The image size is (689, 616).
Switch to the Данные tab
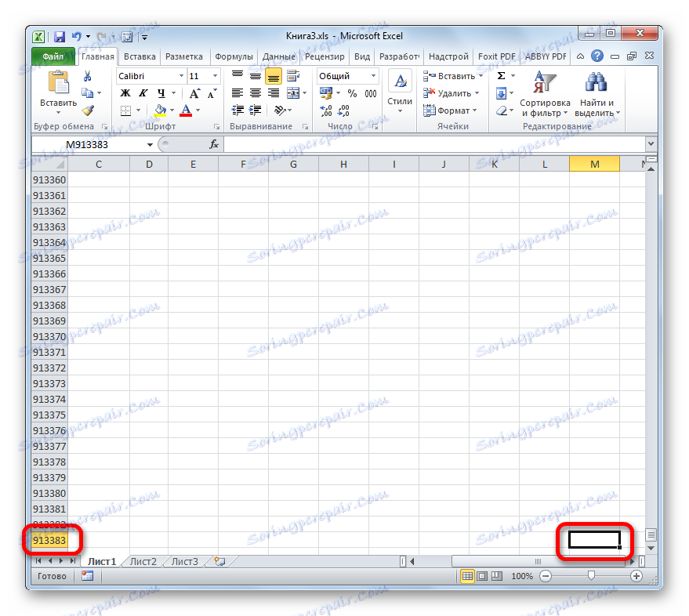click(x=278, y=56)
